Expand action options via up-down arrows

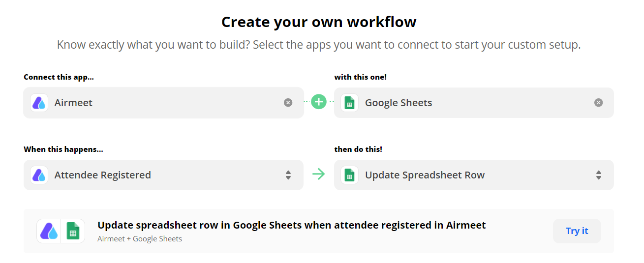[599, 175]
